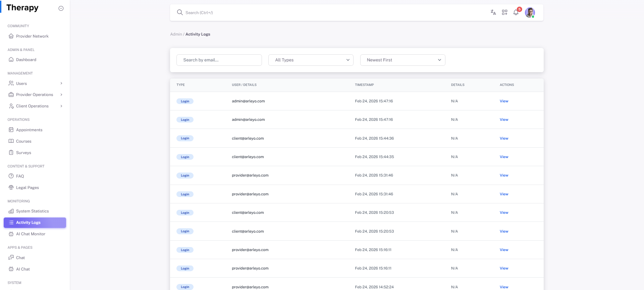
Task: Open the shortcuts grid icon
Action: (504, 12)
